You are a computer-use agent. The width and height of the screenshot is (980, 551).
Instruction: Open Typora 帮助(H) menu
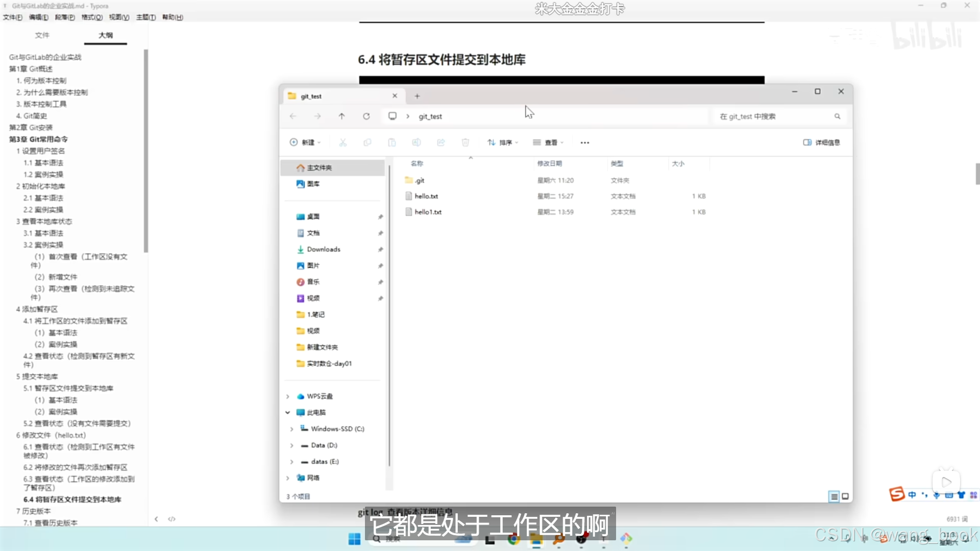click(x=173, y=17)
